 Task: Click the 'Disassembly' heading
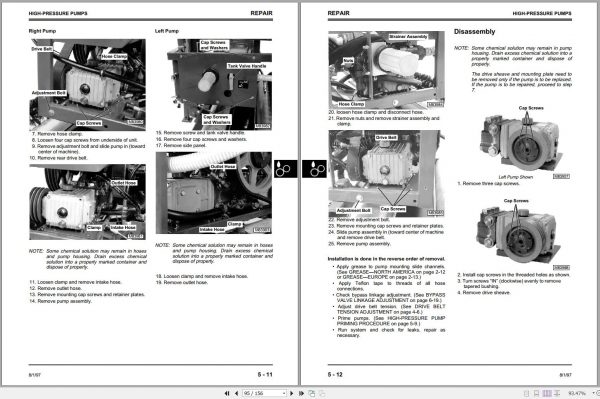[x=474, y=32]
